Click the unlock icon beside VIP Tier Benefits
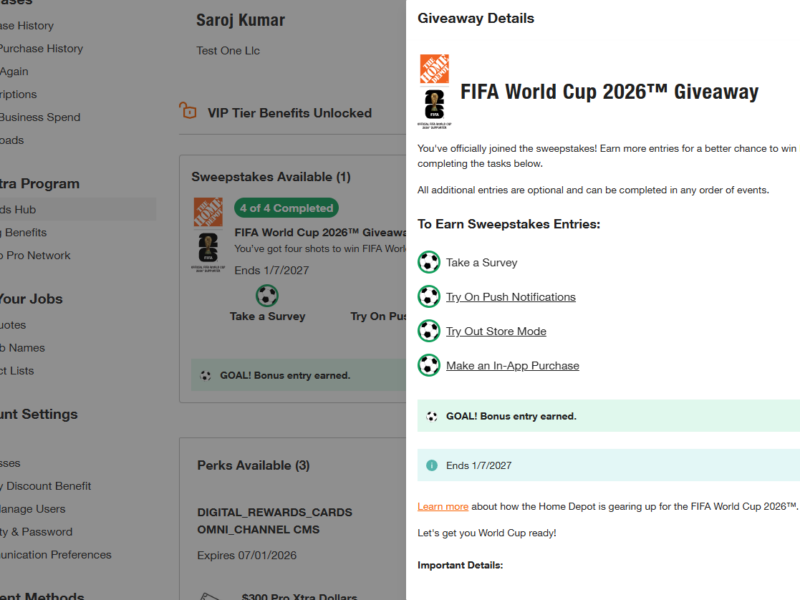Screen dimensions: 800x600 pos(187,112)
